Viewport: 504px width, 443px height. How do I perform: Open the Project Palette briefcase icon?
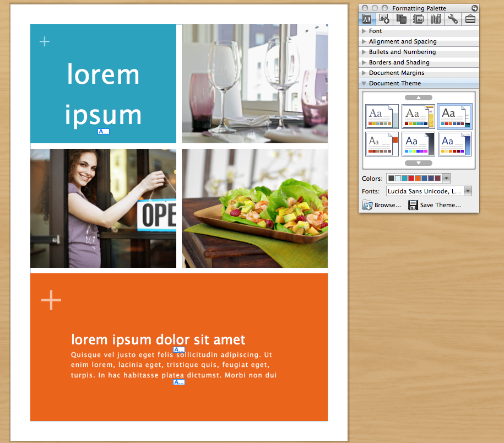[470, 18]
